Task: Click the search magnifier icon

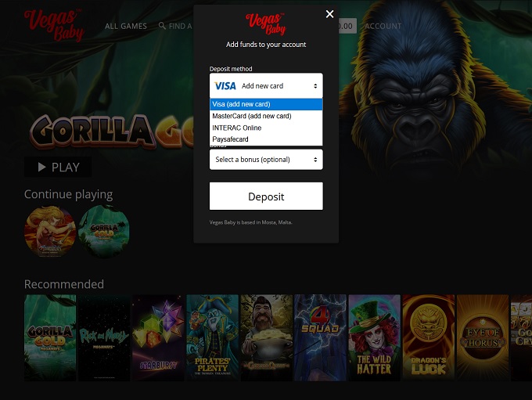Action: point(162,26)
